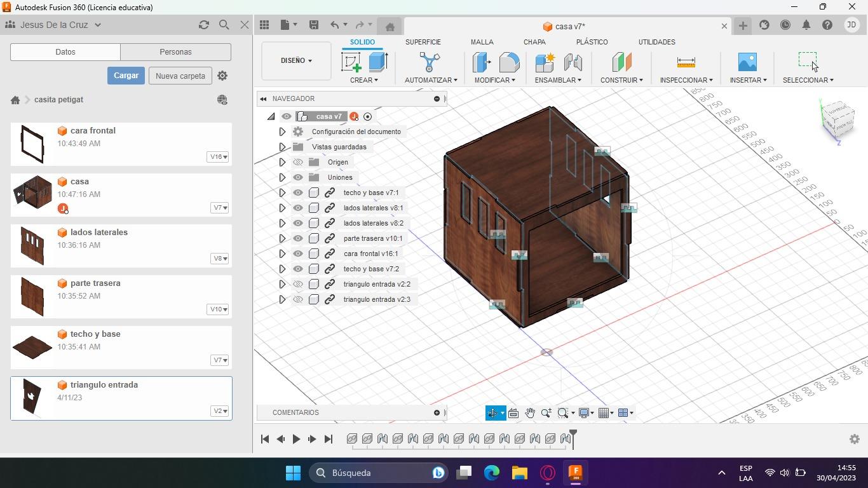Open a new design tab

point(743,26)
